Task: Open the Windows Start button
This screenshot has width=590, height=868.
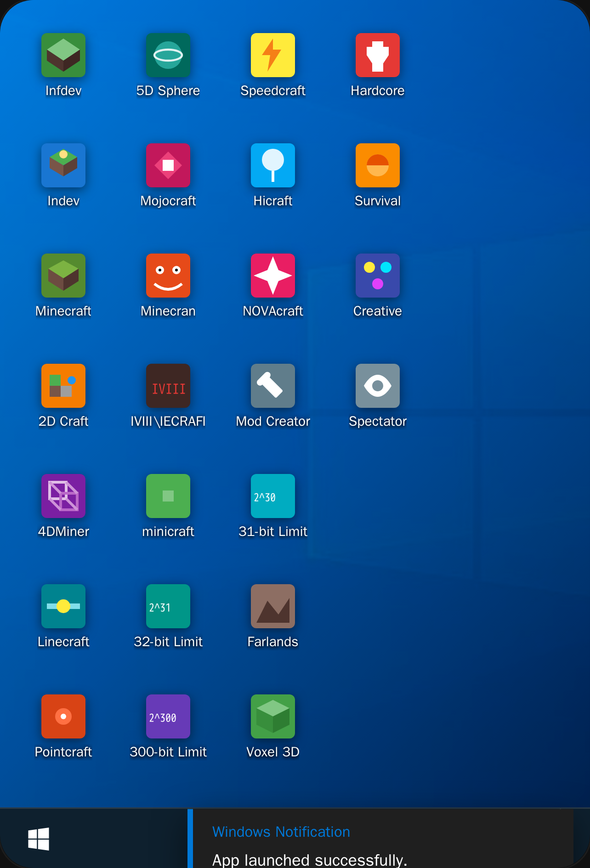Action: [x=39, y=839]
